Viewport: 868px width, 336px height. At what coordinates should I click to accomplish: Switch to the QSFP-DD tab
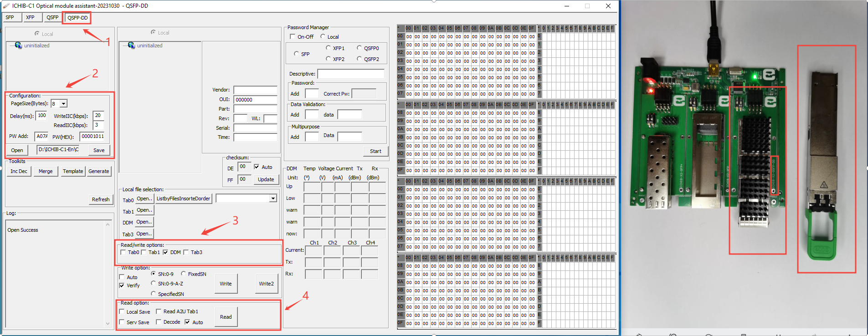pyautogui.click(x=77, y=18)
